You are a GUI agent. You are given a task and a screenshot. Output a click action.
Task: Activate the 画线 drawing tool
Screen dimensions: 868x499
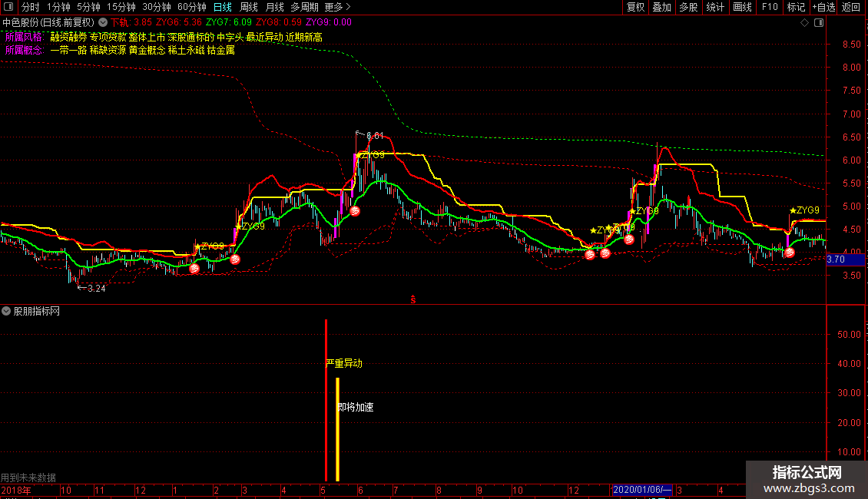(x=742, y=7)
